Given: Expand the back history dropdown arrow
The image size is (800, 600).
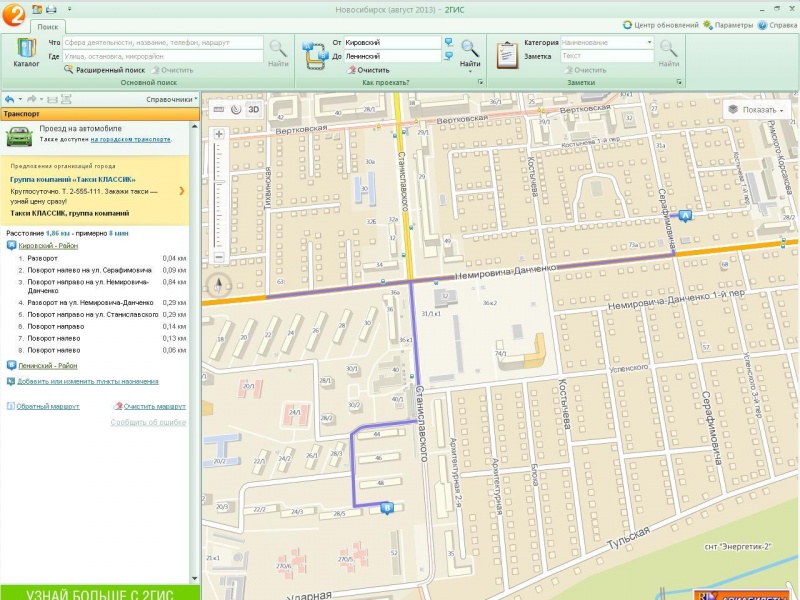Looking at the screenshot, I should 20,99.
